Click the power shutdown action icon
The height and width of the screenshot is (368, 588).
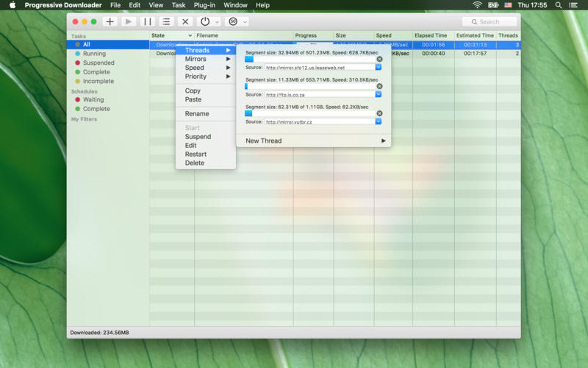(x=205, y=22)
